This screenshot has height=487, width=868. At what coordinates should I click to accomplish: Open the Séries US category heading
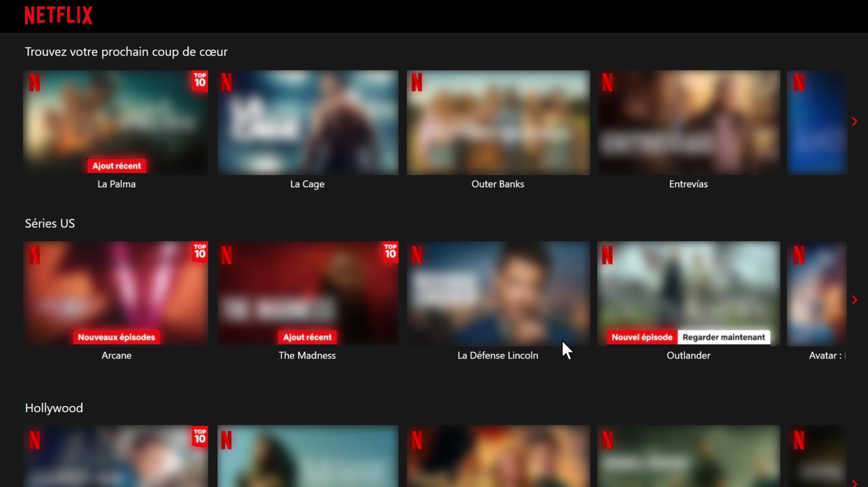[50, 223]
